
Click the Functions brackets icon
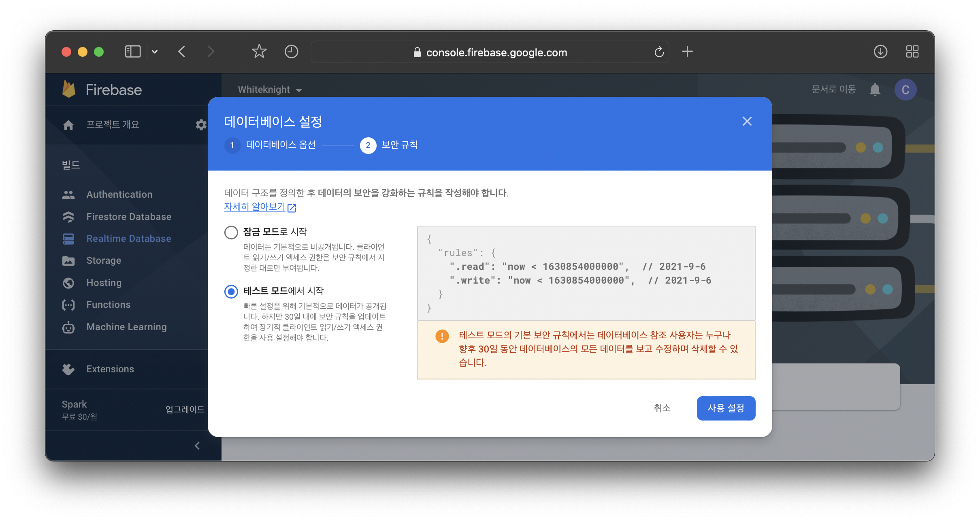[68, 305]
